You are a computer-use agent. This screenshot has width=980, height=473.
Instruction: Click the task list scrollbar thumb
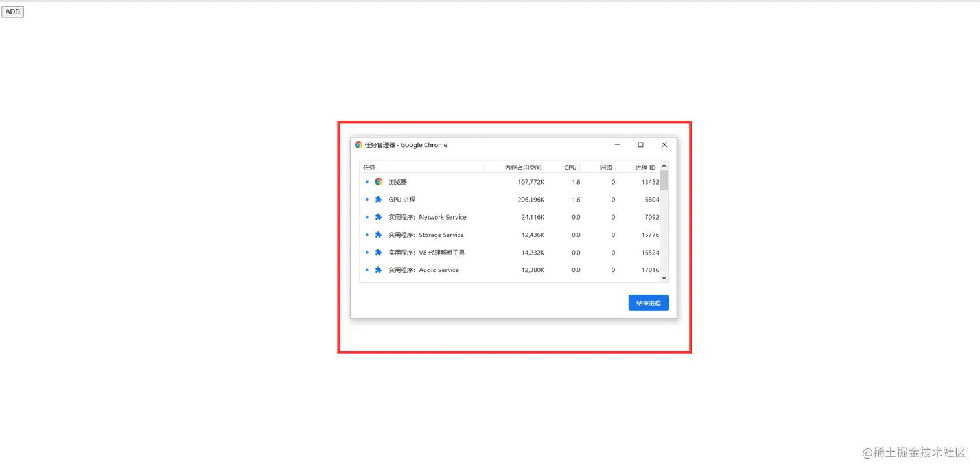tap(664, 180)
